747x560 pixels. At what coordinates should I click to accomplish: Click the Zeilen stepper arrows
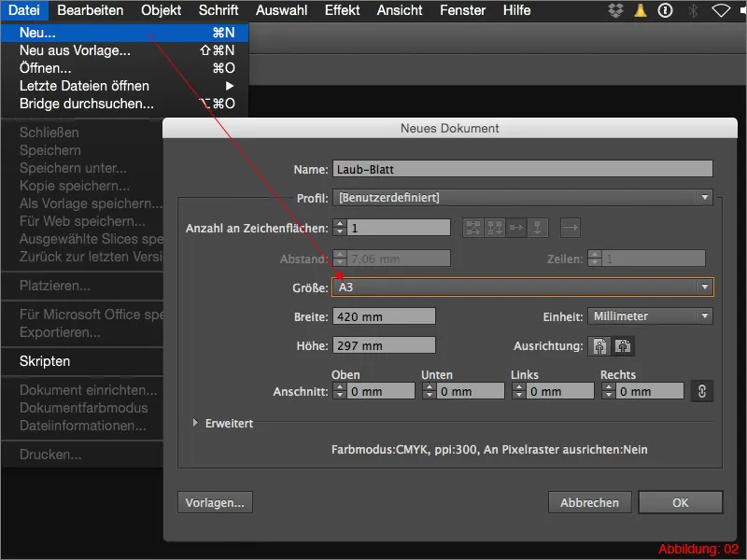595,259
